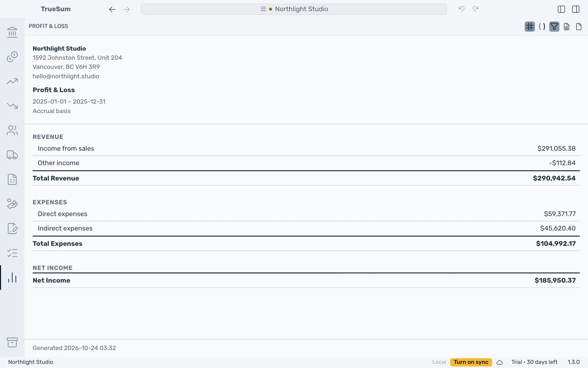Open the document with pencil icon
The width and height of the screenshot is (588, 368).
tap(12, 228)
